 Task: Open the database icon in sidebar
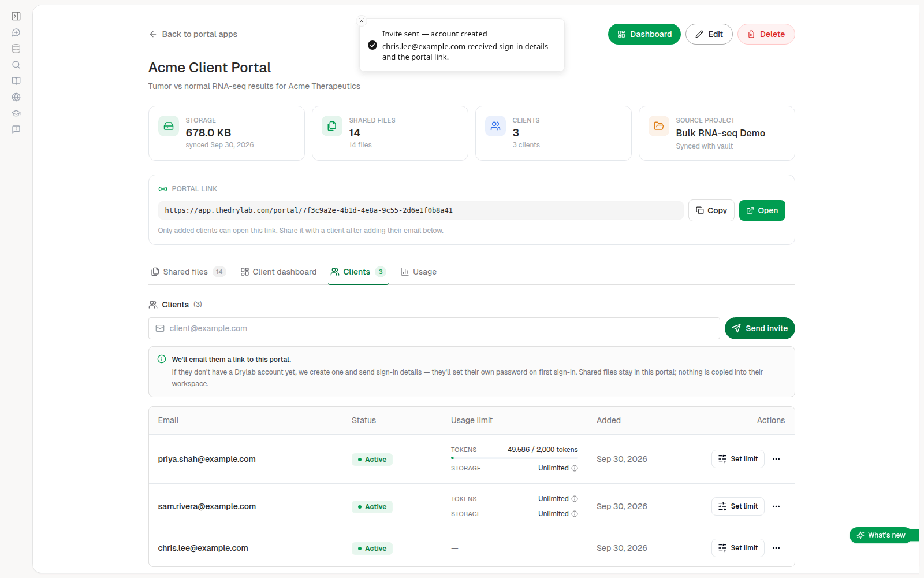point(16,49)
